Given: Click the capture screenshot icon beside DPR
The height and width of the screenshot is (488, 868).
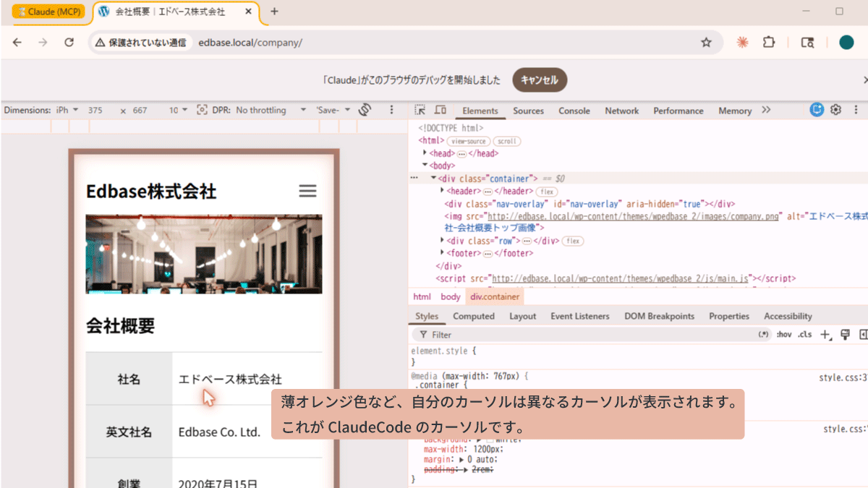Looking at the screenshot, I should click(202, 110).
